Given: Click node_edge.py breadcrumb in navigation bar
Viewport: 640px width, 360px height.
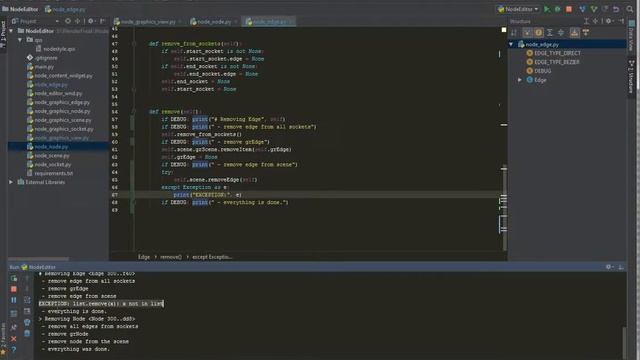Looking at the screenshot, I should coord(65,9).
